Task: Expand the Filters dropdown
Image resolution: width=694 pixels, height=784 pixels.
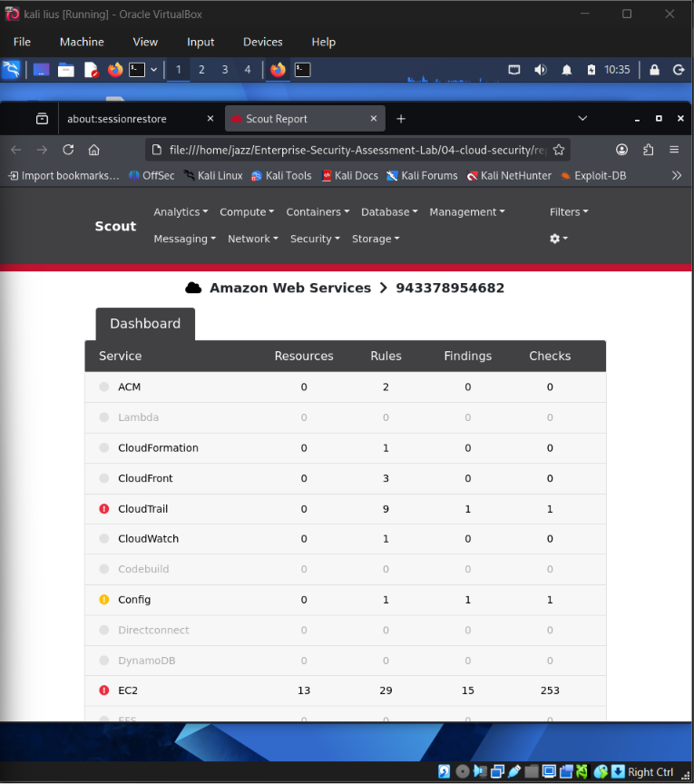Action: pyautogui.click(x=569, y=212)
